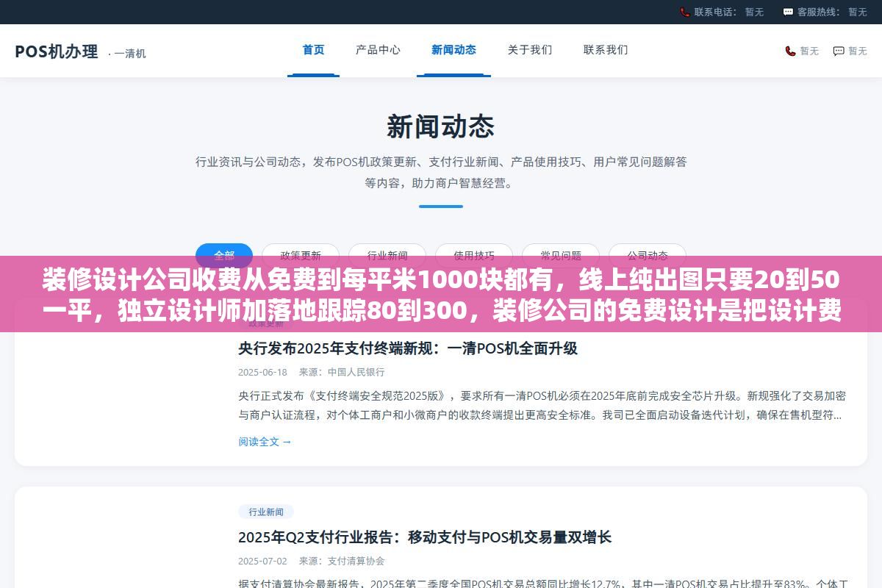This screenshot has height=588, width=882.
Task: Open the 联系我们 nav item
Action: pos(606,50)
